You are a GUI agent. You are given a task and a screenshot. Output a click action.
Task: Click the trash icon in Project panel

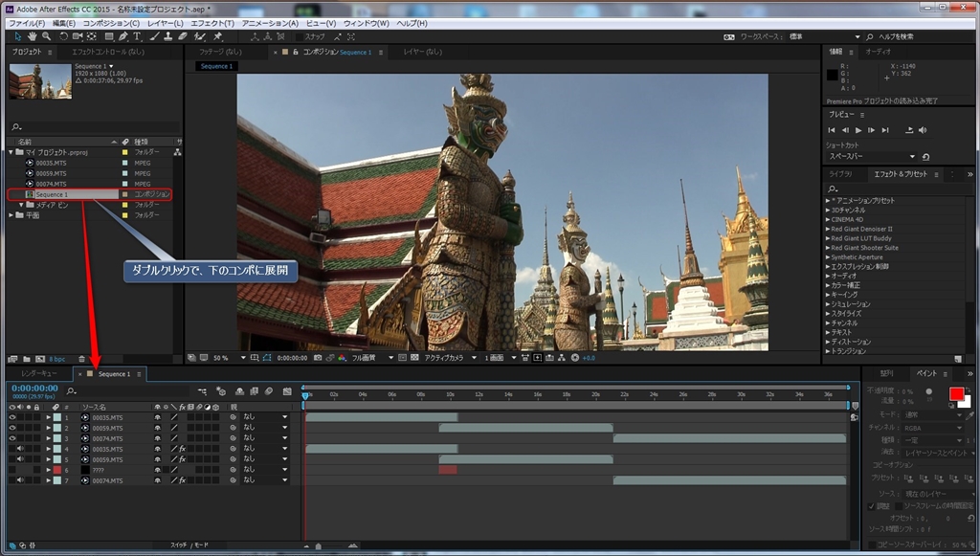82,358
